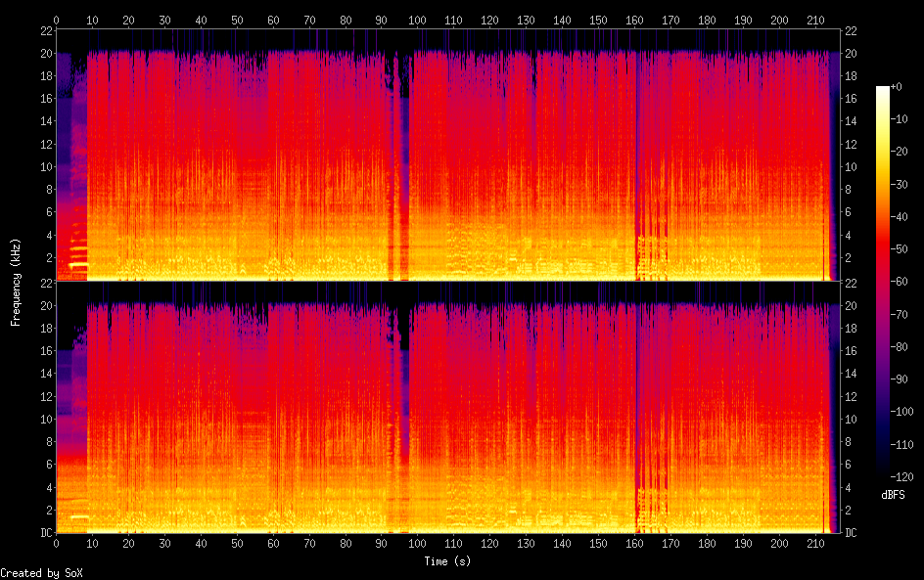Click the "-120" label on the color scale
This screenshot has height=580, width=924.
907,479
